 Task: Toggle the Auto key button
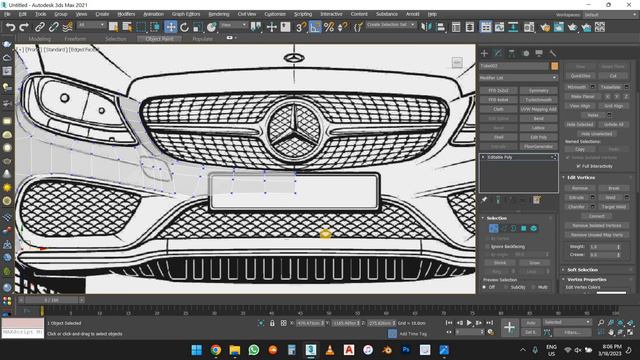[531, 323]
